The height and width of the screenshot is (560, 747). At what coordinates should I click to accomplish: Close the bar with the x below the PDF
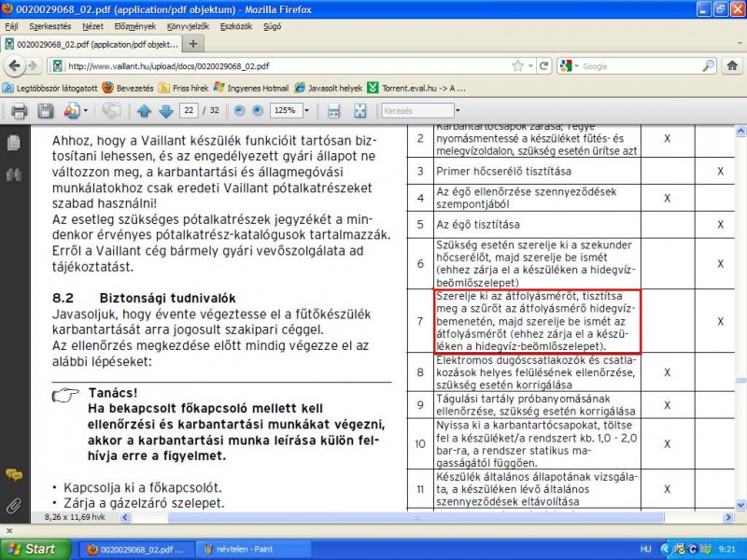pyautogui.click(x=9, y=530)
